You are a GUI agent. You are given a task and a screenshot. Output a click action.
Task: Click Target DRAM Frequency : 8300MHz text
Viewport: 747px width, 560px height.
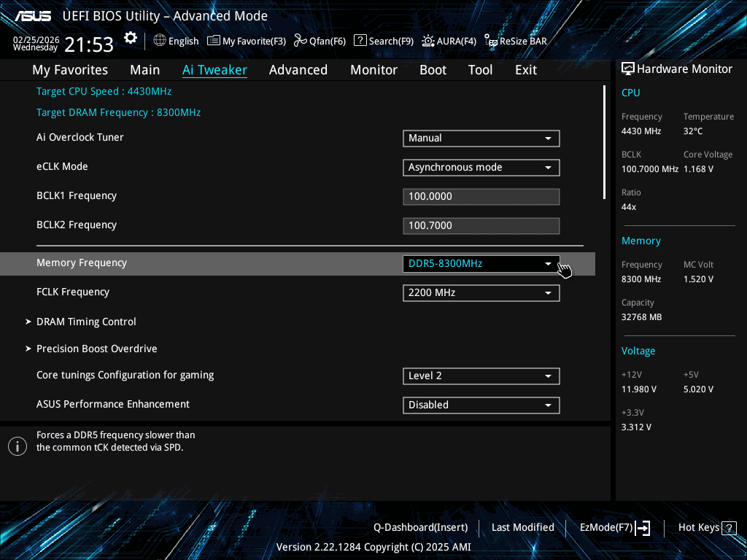[x=119, y=113]
